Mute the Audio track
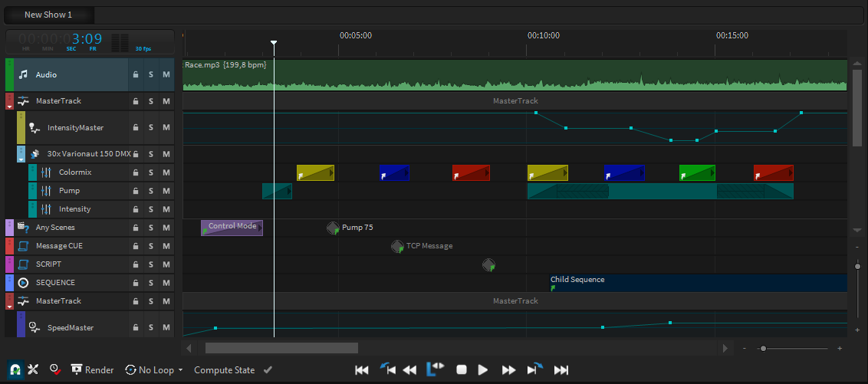 coord(166,75)
